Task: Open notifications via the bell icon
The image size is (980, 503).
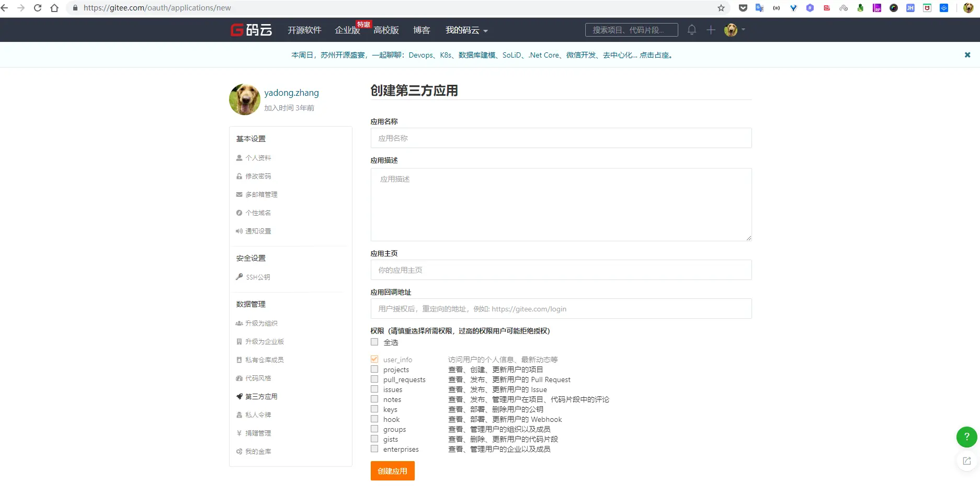Action: point(691,30)
